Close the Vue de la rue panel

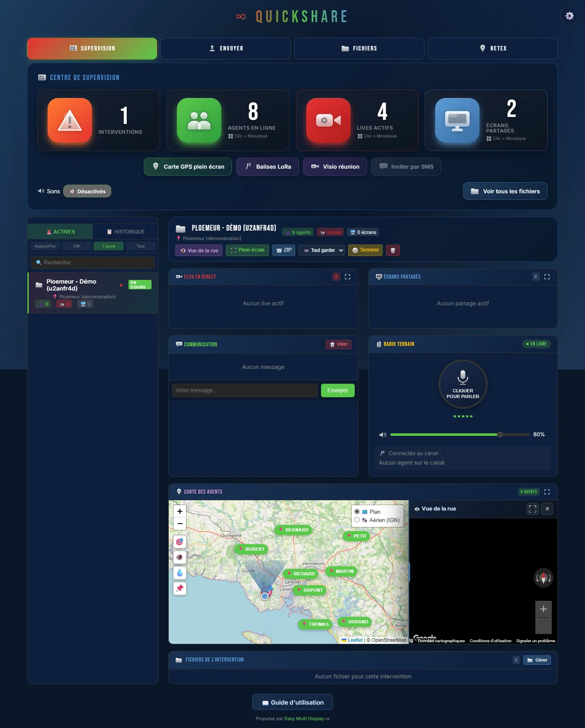[x=547, y=509]
